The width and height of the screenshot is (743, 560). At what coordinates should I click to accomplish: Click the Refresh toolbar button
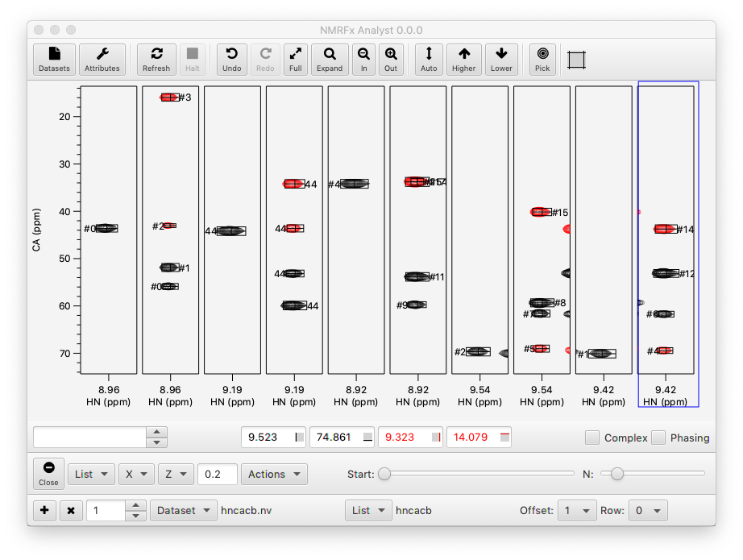[156, 59]
